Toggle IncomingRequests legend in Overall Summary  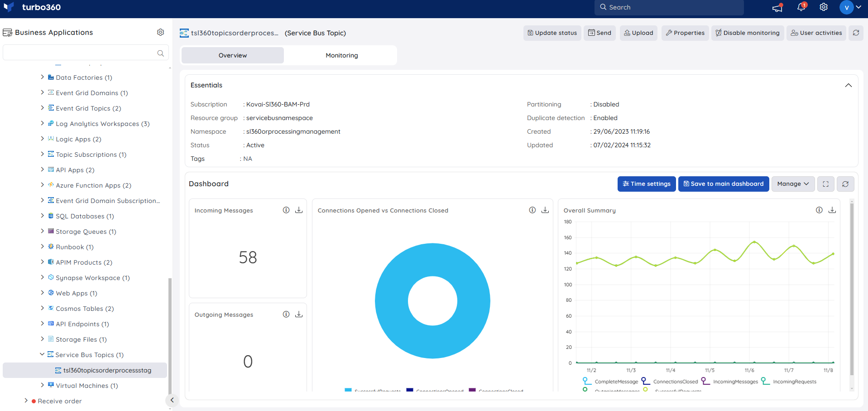[x=789, y=382]
